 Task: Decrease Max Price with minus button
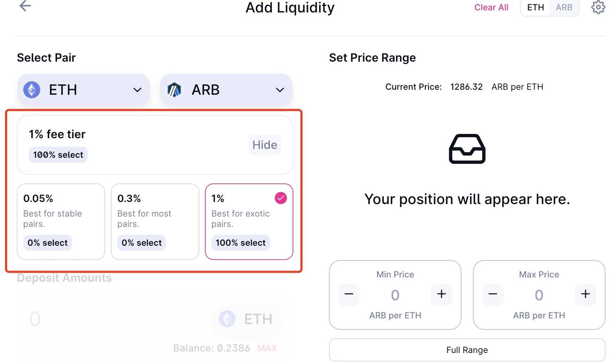pos(493,294)
